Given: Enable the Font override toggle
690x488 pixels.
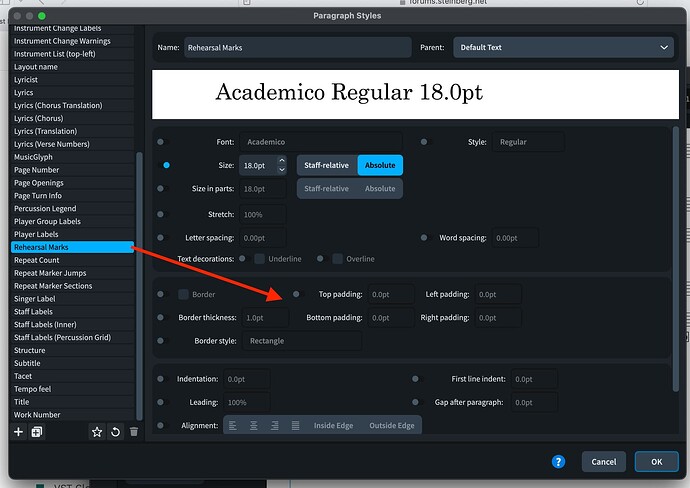Looking at the screenshot, I should coord(161,142).
